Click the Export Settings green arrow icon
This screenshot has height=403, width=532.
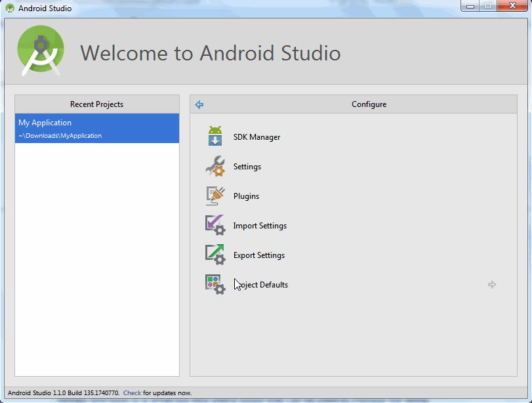pyautogui.click(x=215, y=255)
